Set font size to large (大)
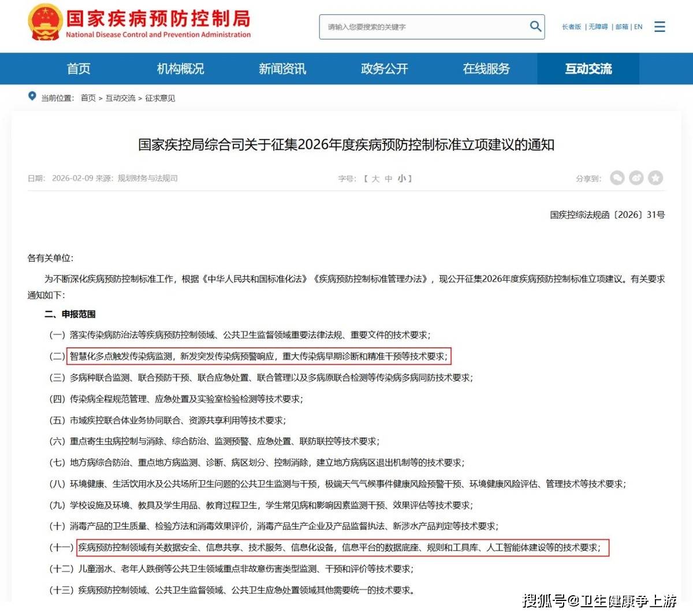 [375, 179]
